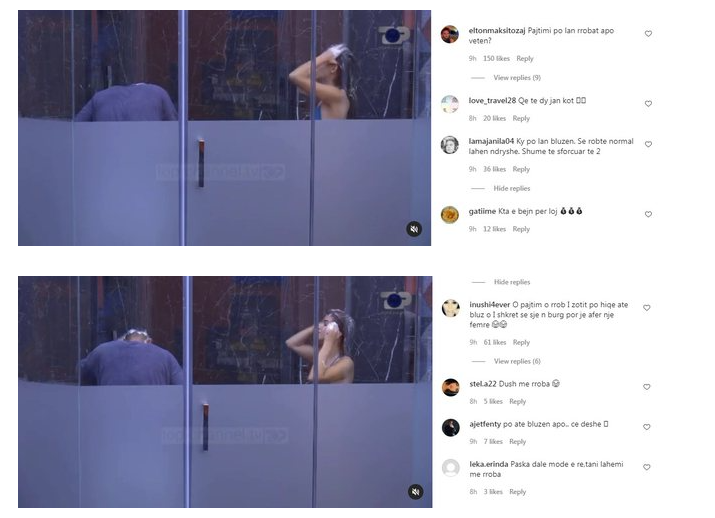Reply to eltonmaksitozaj's comment
The width and height of the screenshot is (715, 518).
click(525, 58)
